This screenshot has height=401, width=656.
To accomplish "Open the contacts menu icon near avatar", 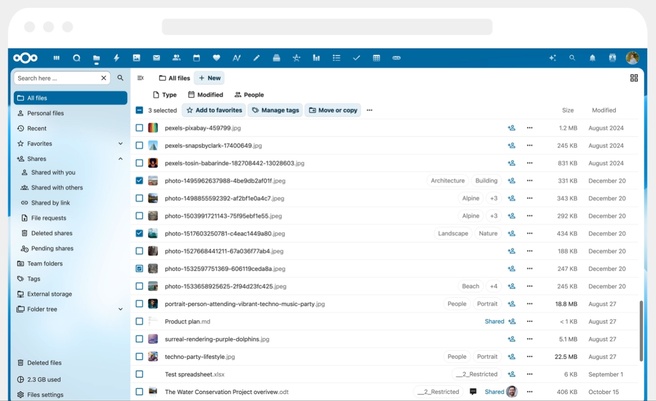I will pyautogui.click(x=612, y=58).
